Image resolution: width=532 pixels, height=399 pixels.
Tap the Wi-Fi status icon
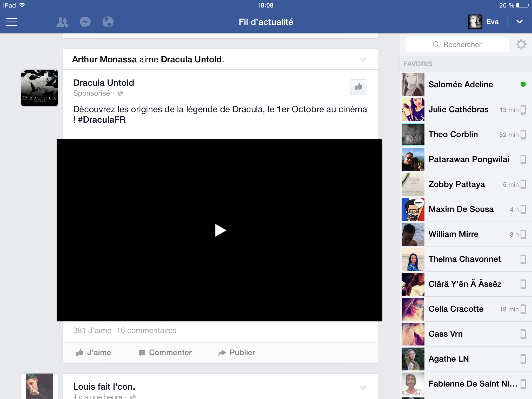[22, 5]
